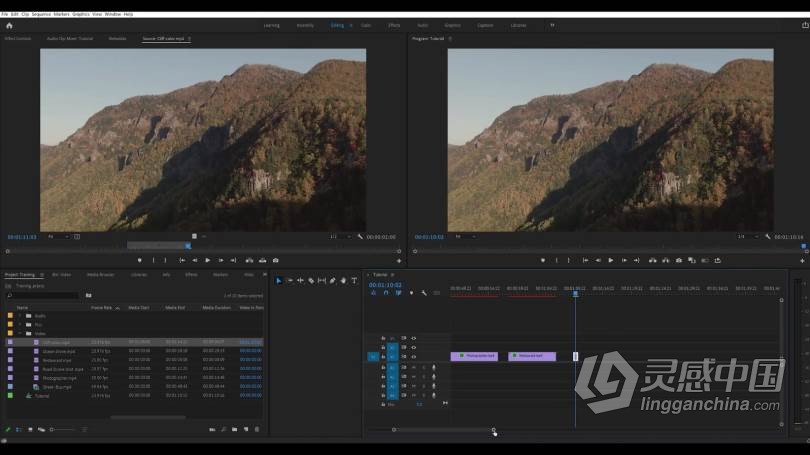
Task: Open workspace overflow chevron menu
Action: 552,25
